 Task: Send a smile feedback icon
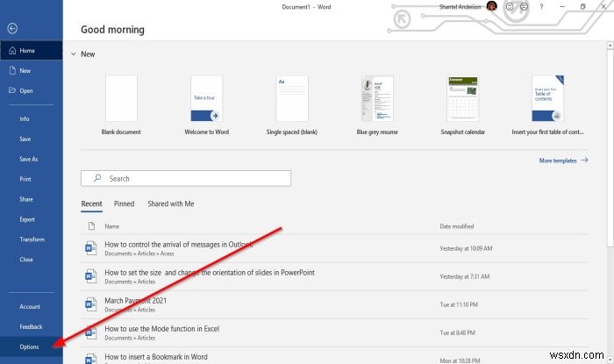(x=510, y=6)
